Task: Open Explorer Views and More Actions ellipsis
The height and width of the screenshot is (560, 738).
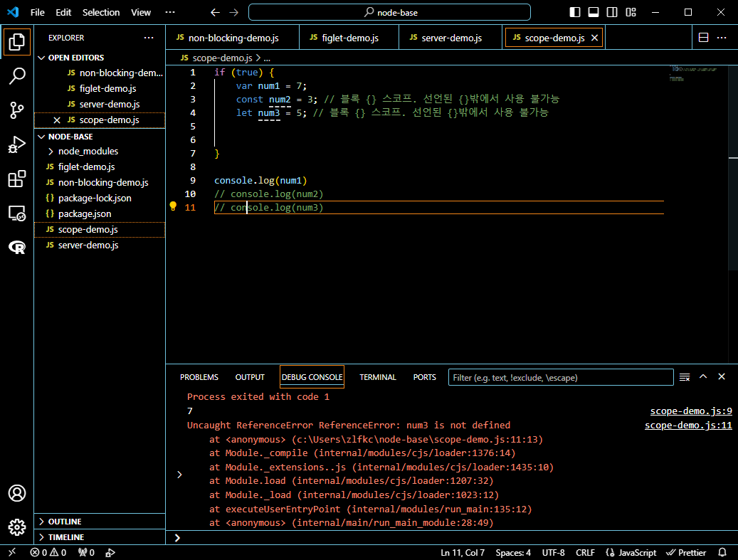Action: point(149,38)
